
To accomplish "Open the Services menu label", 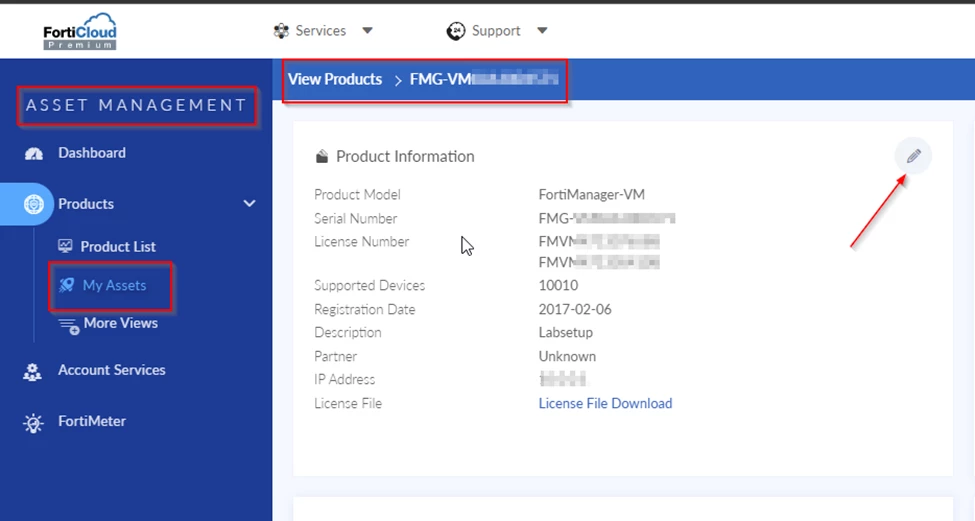I will [x=320, y=30].
